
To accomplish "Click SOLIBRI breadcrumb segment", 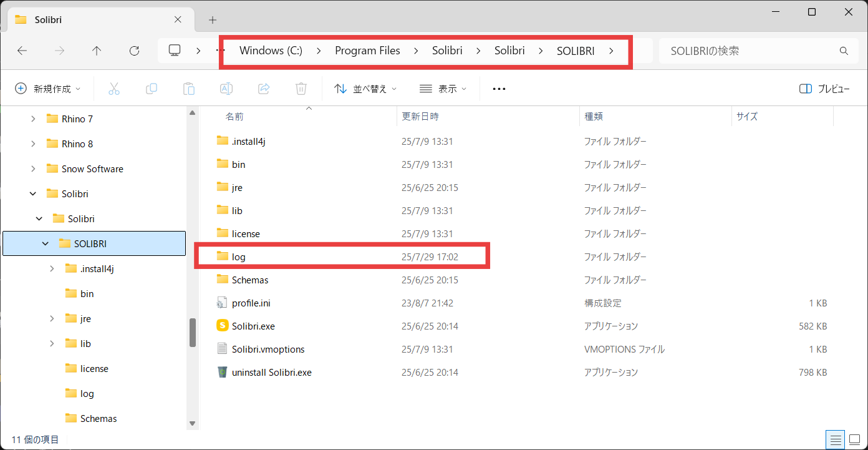I will click(x=576, y=51).
